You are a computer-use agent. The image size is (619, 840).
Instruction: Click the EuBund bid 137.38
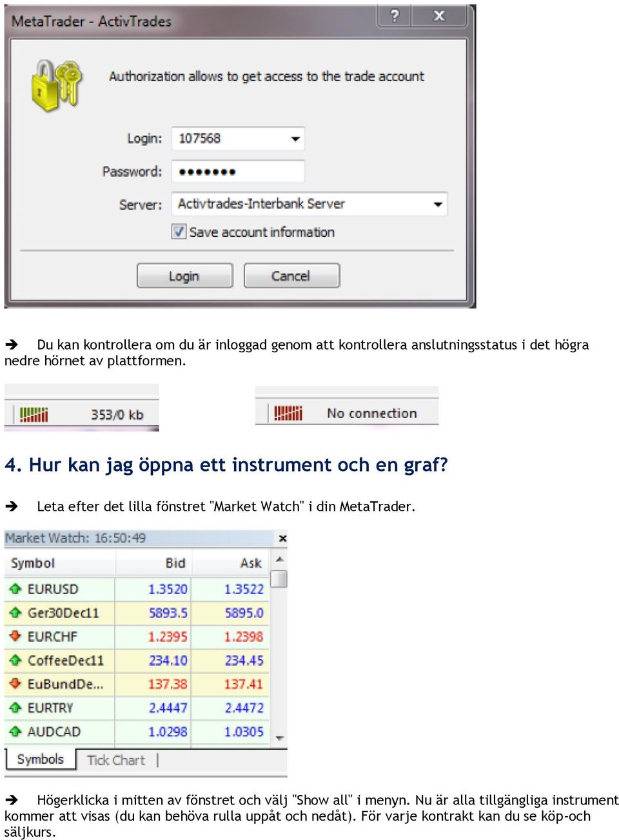click(x=168, y=685)
